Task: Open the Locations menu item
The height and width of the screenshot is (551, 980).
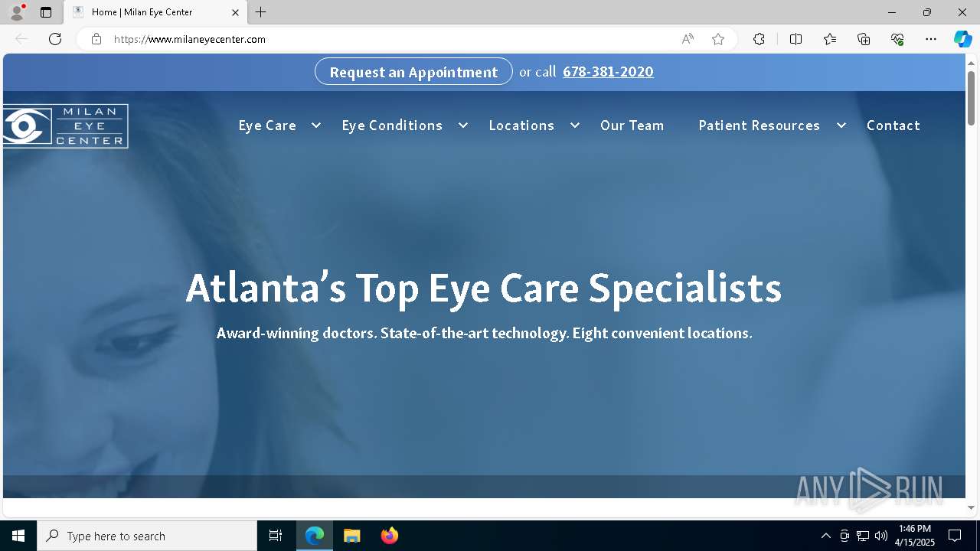Action: click(x=521, y=126)
